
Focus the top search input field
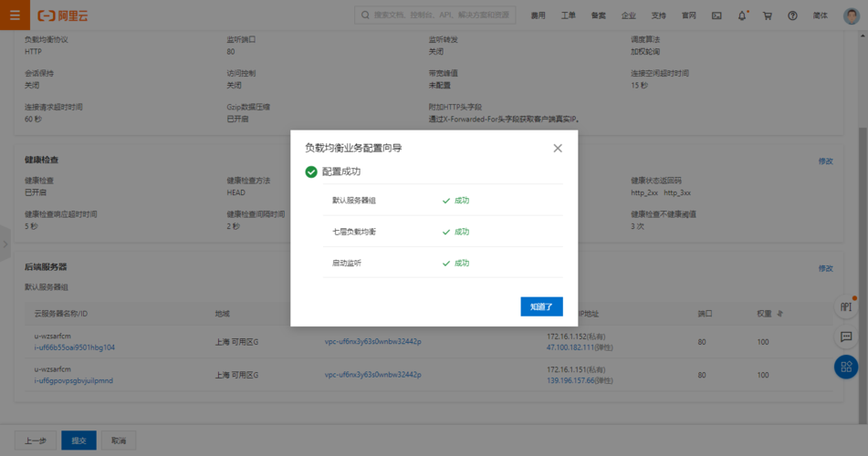(x=435, y=15)
